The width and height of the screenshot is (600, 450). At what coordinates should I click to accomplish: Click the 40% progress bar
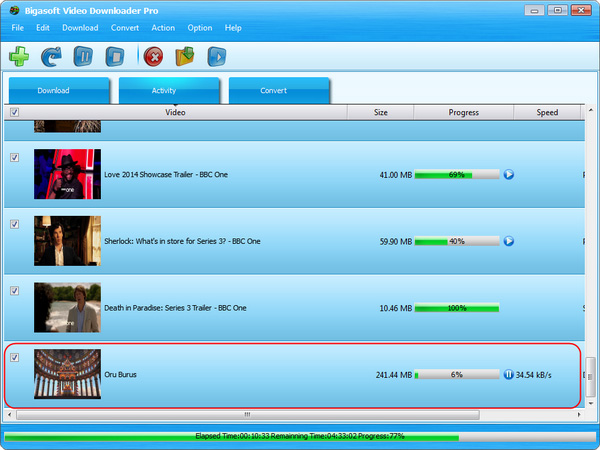[457, 241]
